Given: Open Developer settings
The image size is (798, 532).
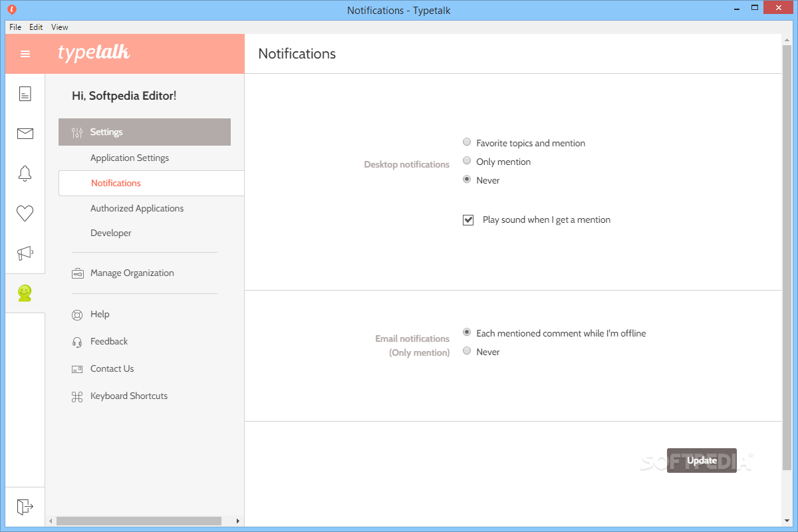Looking at the screenshot, I should coord(111,233).
